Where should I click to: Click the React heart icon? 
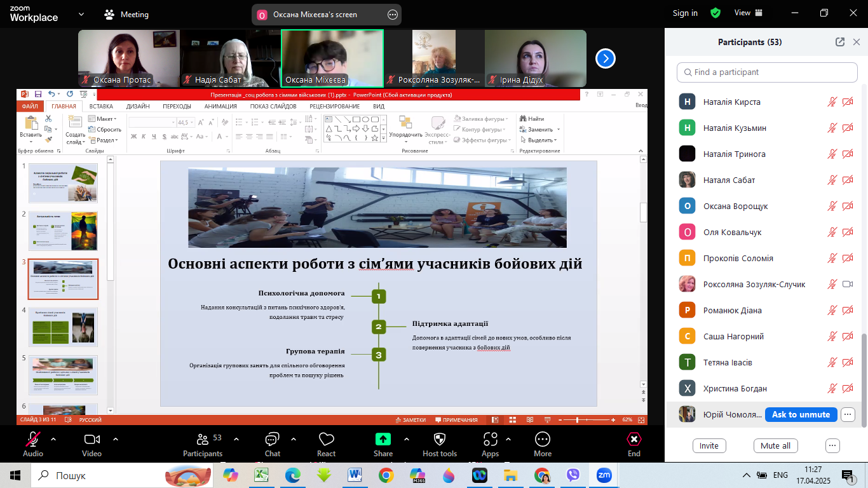tap(326, 440)
